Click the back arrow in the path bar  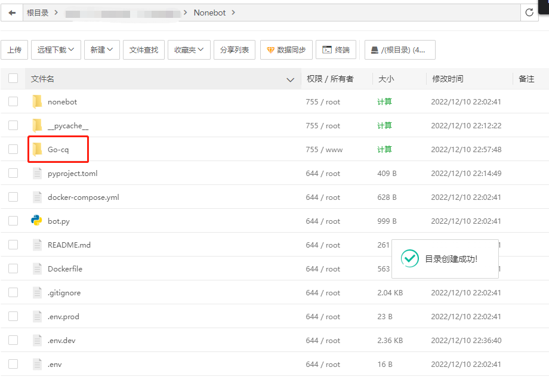point(12,13)
